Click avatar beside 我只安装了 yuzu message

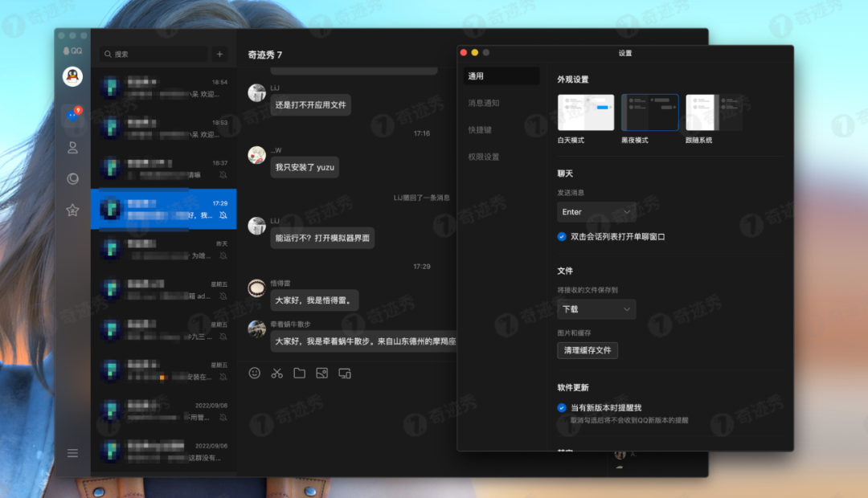coord(256,156)
